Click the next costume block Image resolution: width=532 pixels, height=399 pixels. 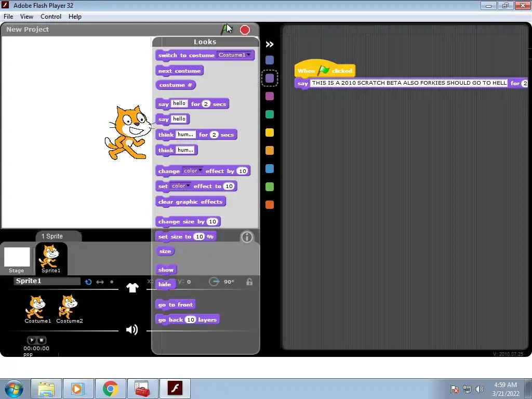tap(179, 71)
